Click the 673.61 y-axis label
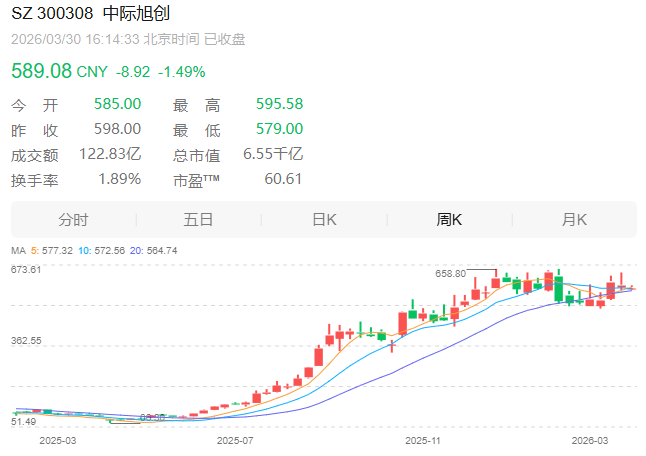 point(26,270)
